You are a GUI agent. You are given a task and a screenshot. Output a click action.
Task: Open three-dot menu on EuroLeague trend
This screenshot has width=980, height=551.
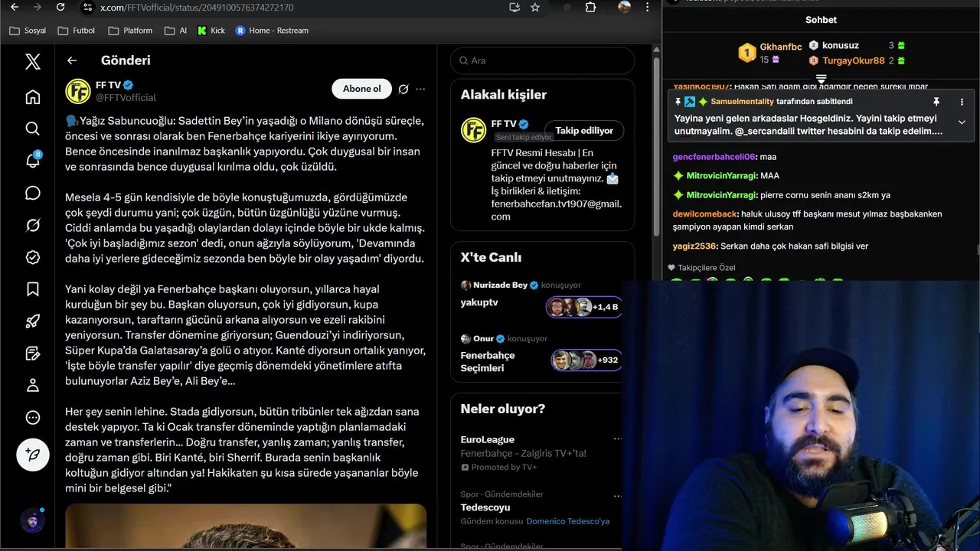(617, 439)
